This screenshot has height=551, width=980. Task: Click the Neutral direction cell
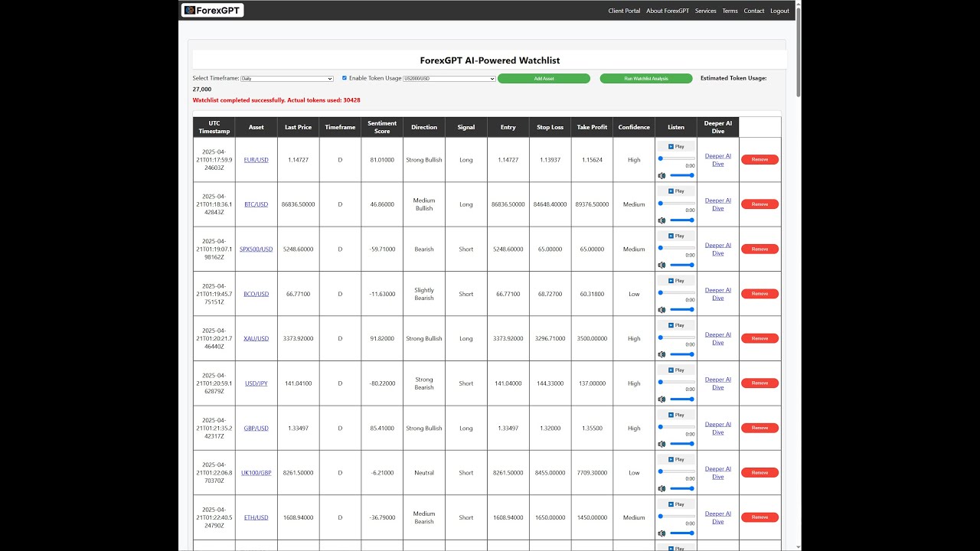point(424,473)
